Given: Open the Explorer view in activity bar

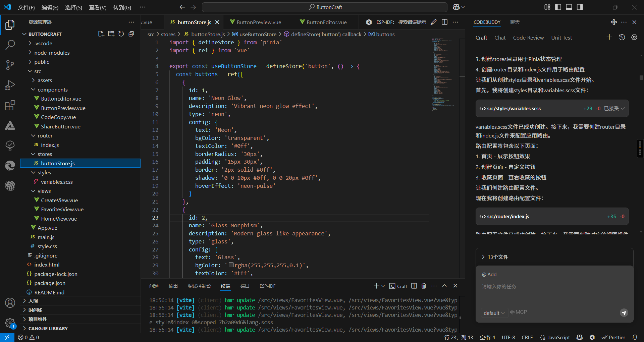Looking at the screenshot, I should (x=10, y=24).
